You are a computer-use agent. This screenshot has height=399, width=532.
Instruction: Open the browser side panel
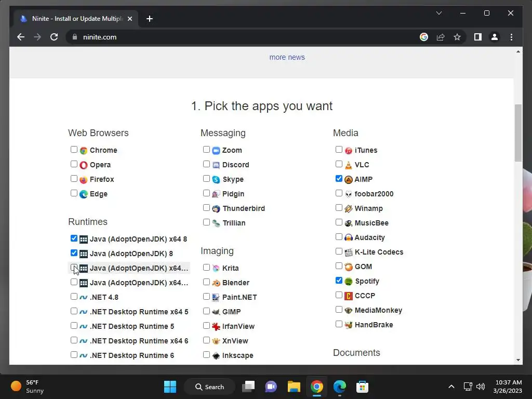point(478,37)
